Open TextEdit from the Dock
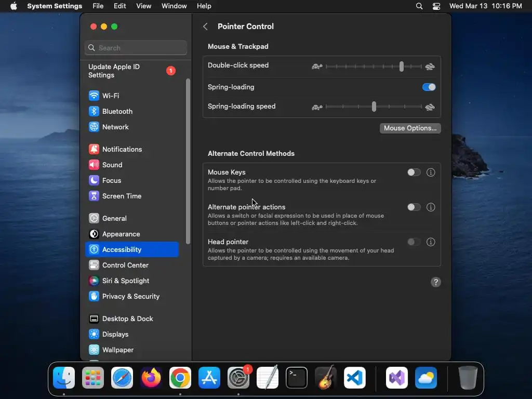The image size is (532, 399). pos(268,378)
